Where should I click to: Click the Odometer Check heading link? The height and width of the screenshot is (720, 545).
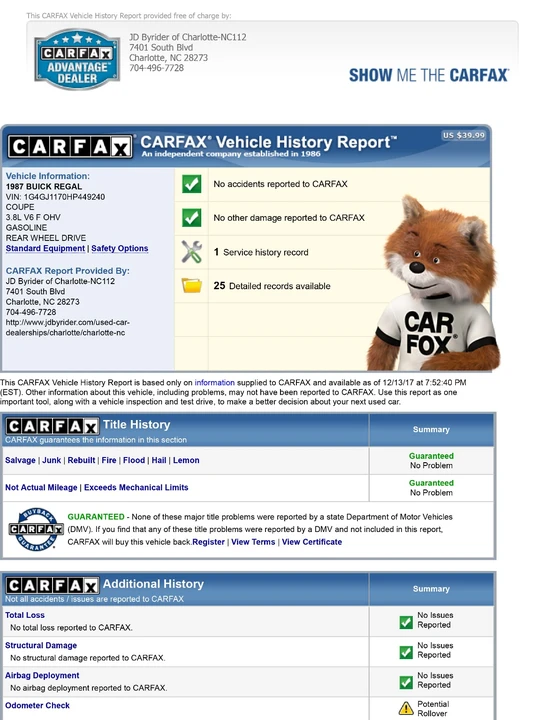(x=37, y=705)
